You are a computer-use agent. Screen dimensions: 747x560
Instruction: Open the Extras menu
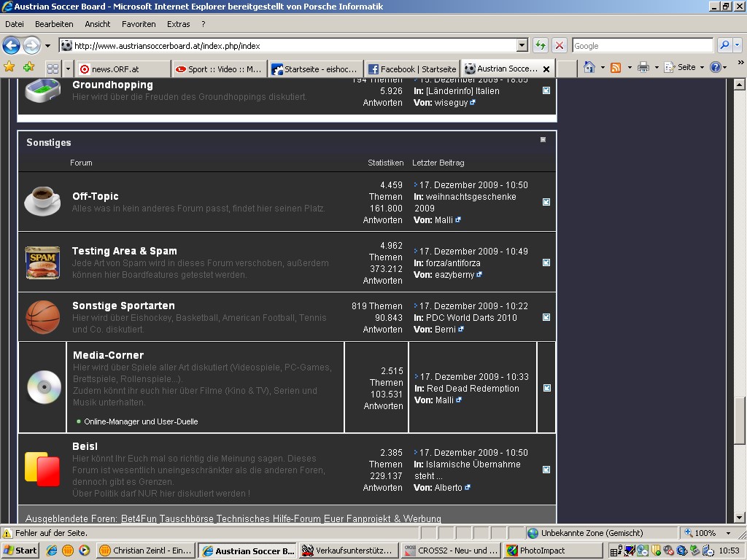pos(178,24)
